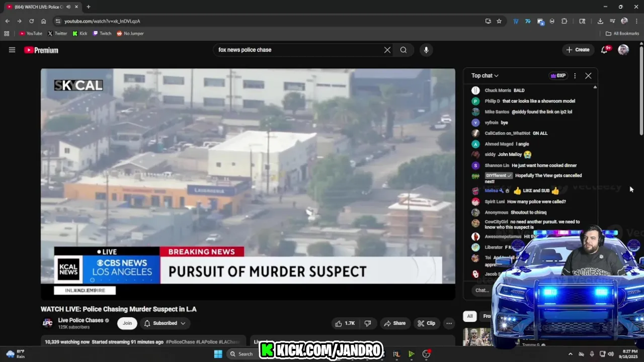The height and width of the screenshot is (362, 644).
Task: Open the Chrome three-dot menu
Action: [636, 21]
